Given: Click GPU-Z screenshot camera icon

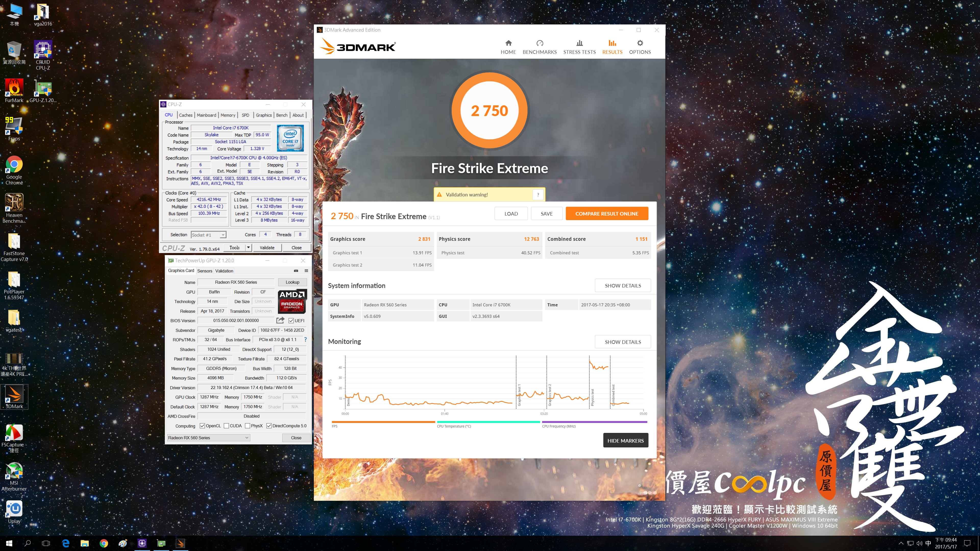Looking at the screenshot, I should 296,271.
